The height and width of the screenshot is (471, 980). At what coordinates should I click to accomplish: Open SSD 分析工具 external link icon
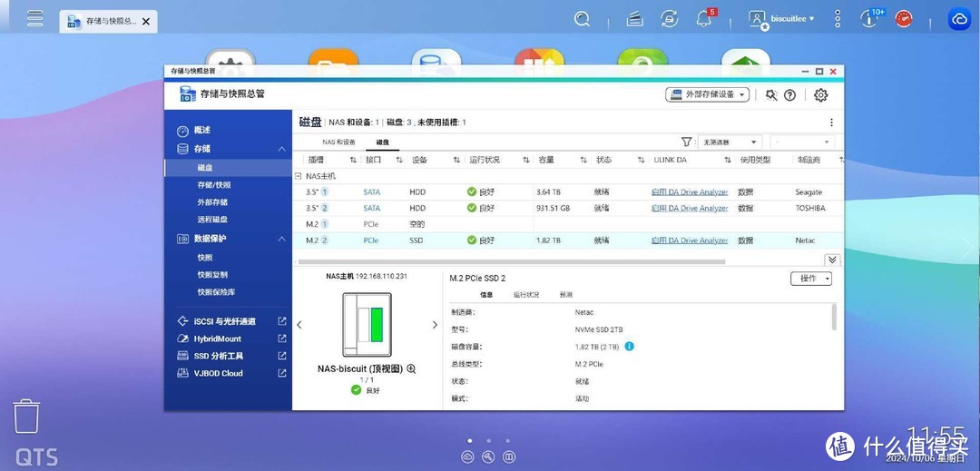coord(282,356)
